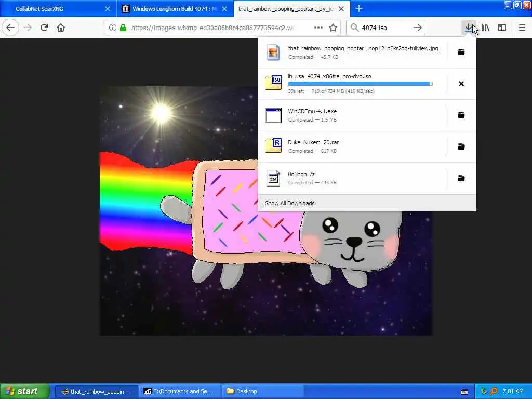Open folder containing 0o3qqn.7z
Viewport: 532px width, 399px height.
[x=461, y=178]
